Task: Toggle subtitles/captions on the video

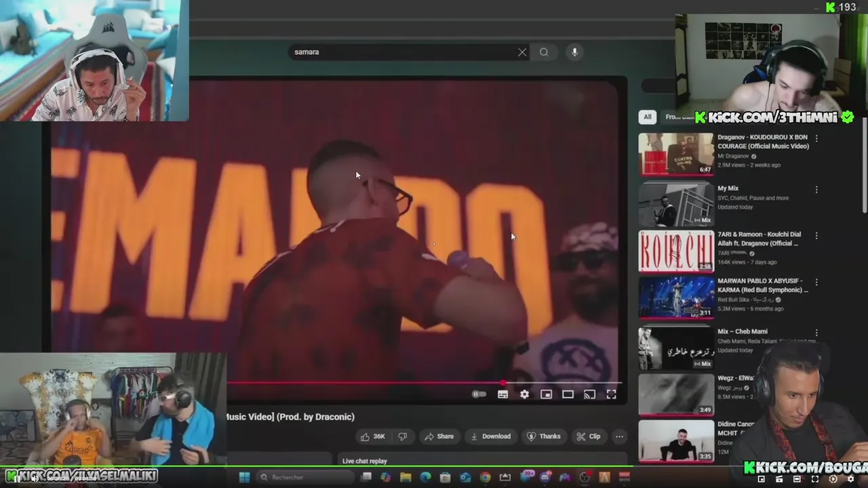Action: (x=502, y=394)
